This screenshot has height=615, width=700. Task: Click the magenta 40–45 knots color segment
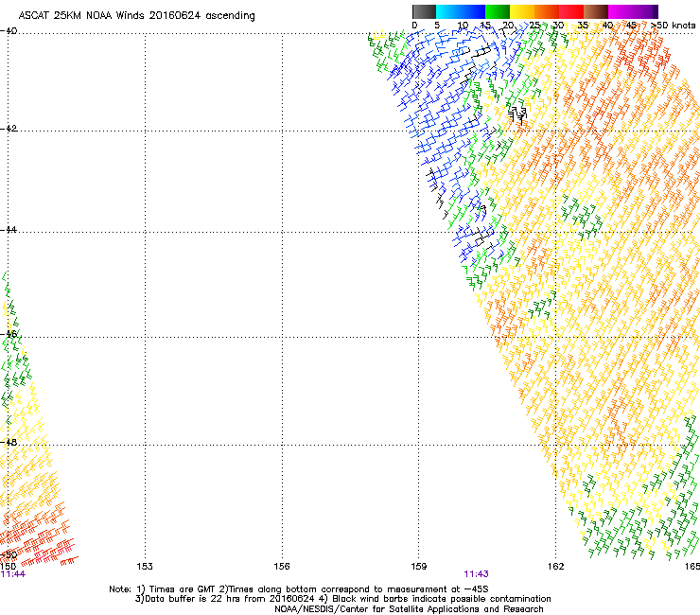click(x=621, y=11)
